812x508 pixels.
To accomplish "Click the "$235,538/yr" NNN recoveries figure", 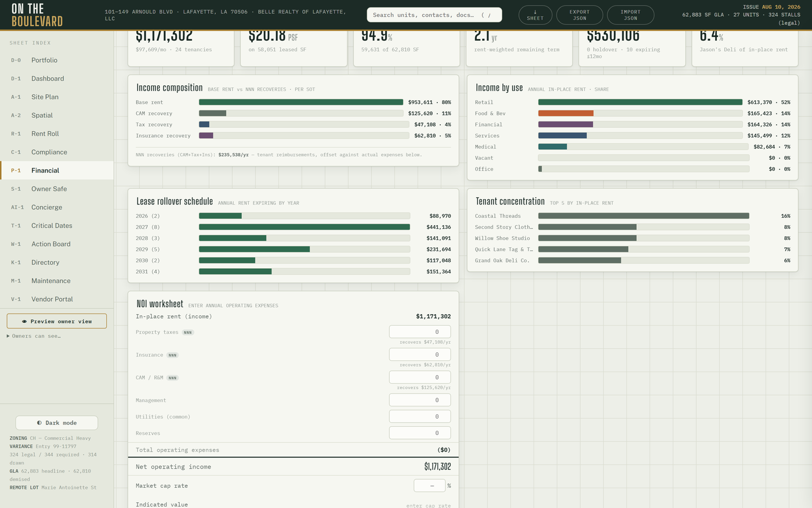I will 233,155.
